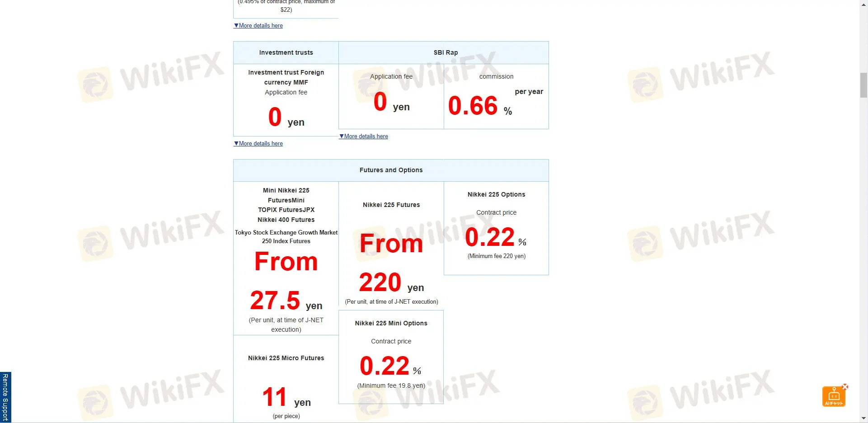
Task: Click the scrollbar down arrow
Action: [x=863, y=419]
